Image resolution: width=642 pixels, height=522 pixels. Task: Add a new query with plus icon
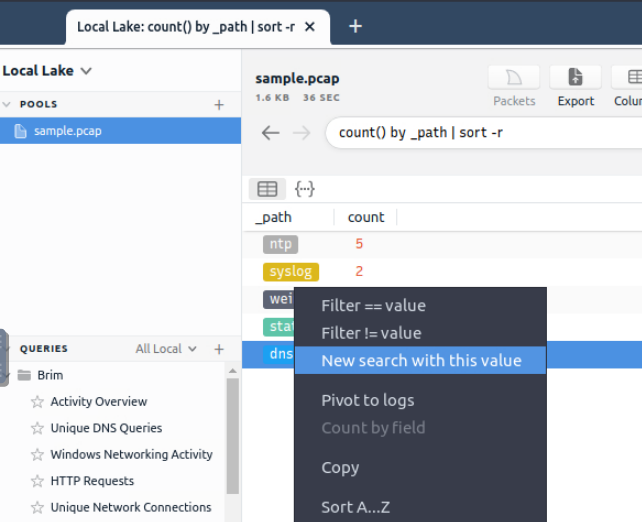[219, 349]
